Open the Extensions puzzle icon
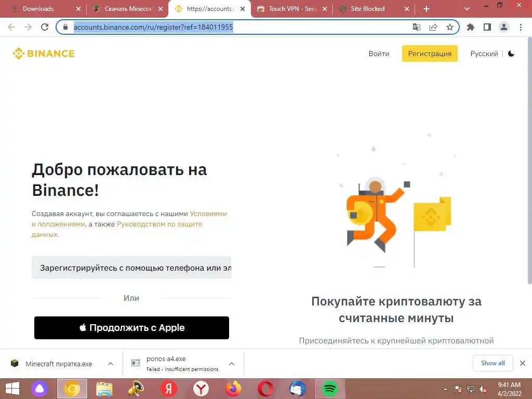The width and height of the screenshot is (532, 399). click(x=471, y=27)
